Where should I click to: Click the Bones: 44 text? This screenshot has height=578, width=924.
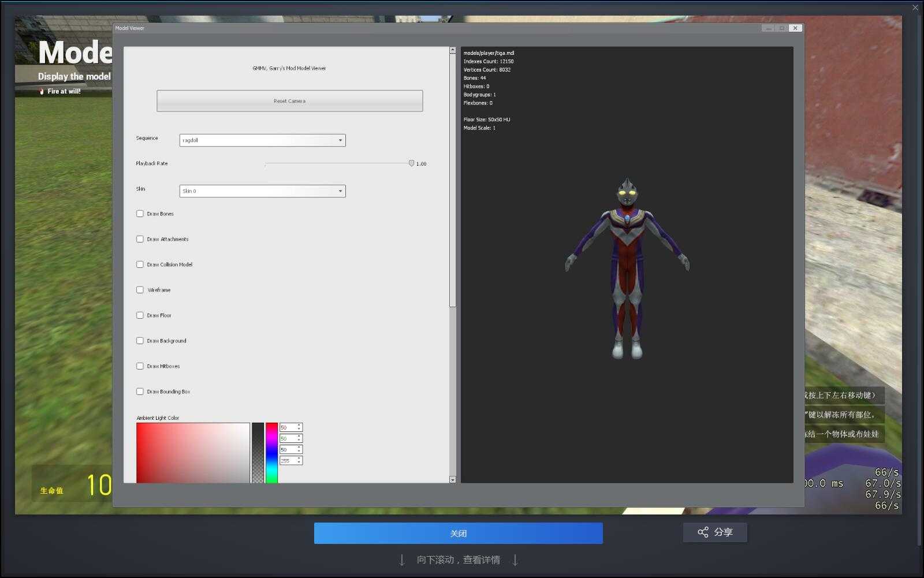475,78
